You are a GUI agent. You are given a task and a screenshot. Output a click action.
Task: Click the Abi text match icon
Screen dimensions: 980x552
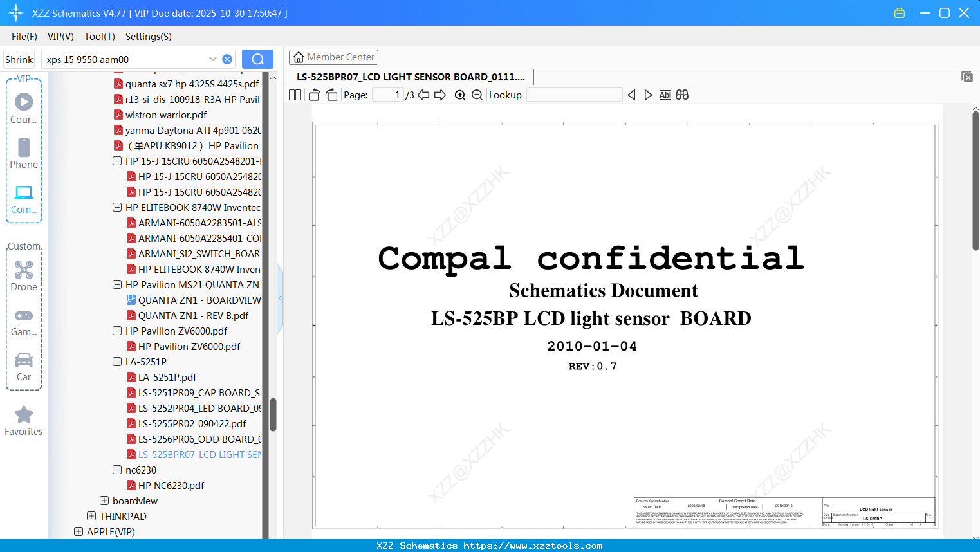pyautogui.click(x=665, y=95)
